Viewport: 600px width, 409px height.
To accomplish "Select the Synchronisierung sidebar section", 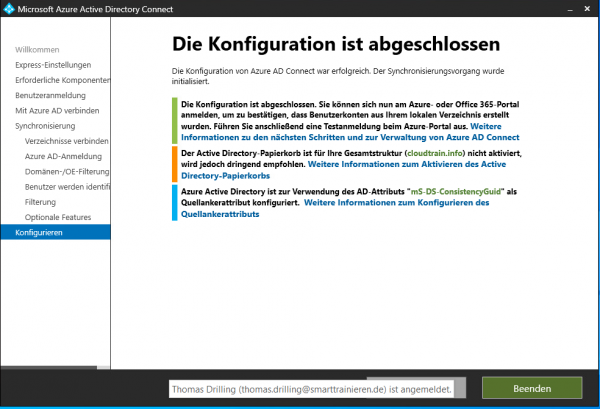I will (x=45, y=126).
